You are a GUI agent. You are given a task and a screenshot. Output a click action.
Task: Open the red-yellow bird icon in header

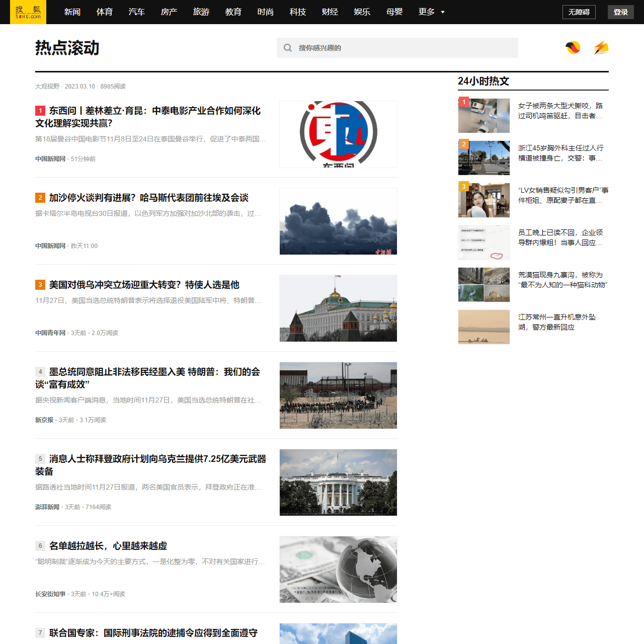tap(573, 48)
